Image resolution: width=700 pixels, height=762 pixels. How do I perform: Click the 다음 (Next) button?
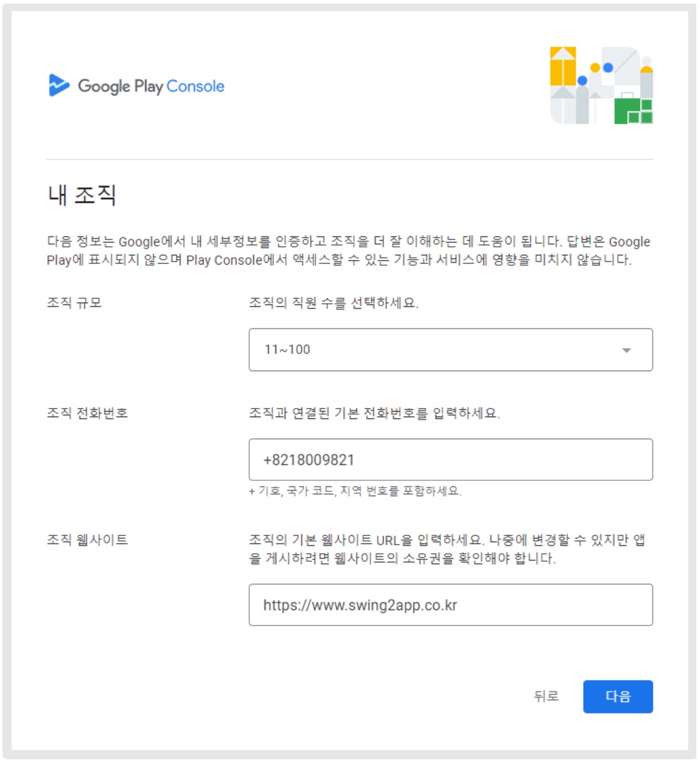(618, 696)
